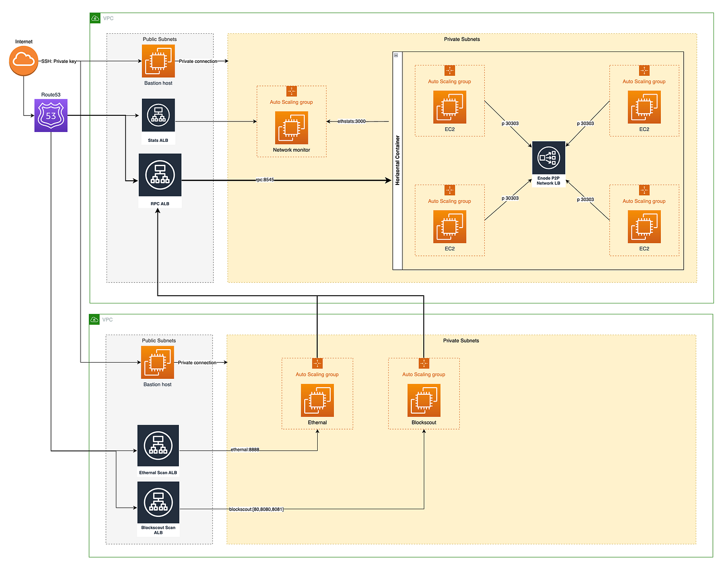Image resolution: width=728 pixels, height=570 pixels.
Task: Select the RPC ALB load balancer icon
Action: tap(160, 175)
